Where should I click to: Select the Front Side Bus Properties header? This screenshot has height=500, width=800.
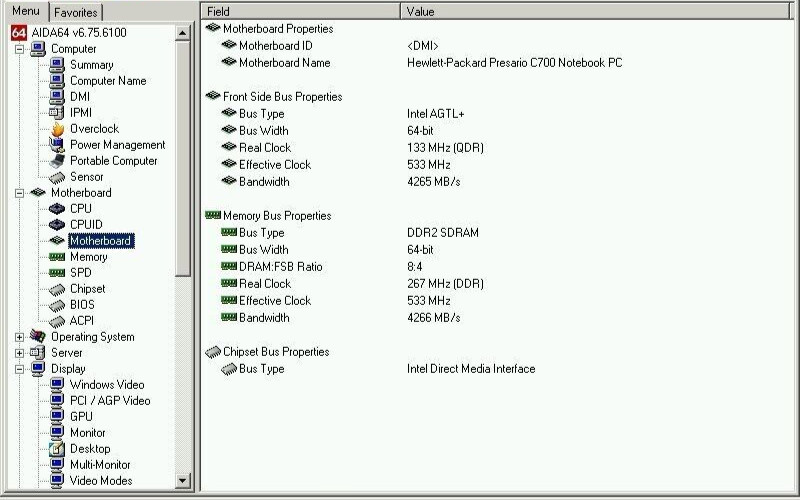283,97
